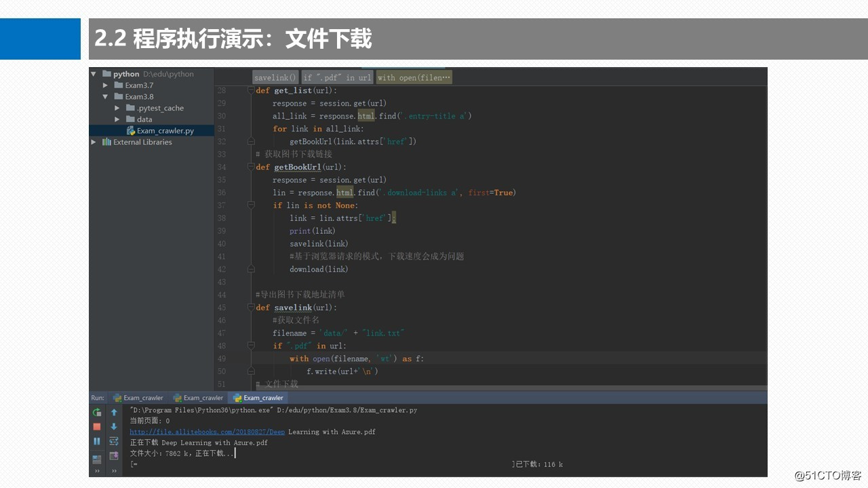Click the line filename = 'data/' + "link.txt"
This screenshot has width=868, height=488.
[338, 333]
